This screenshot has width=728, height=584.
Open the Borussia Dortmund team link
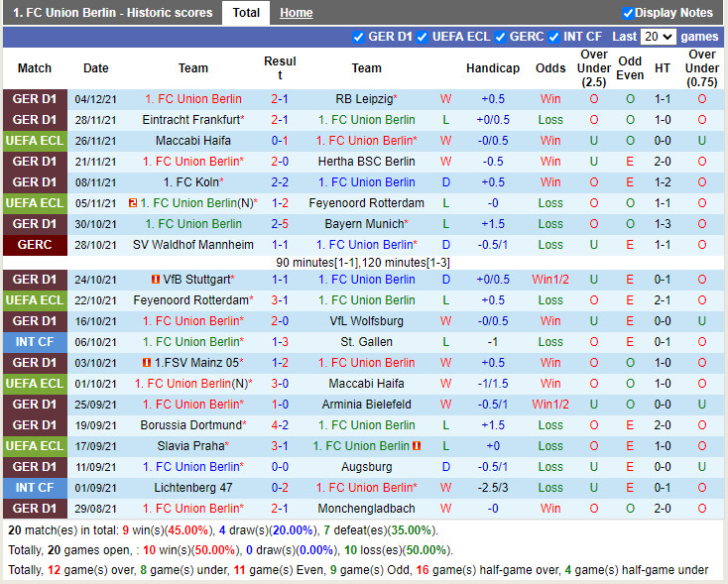tap(191, 425)
